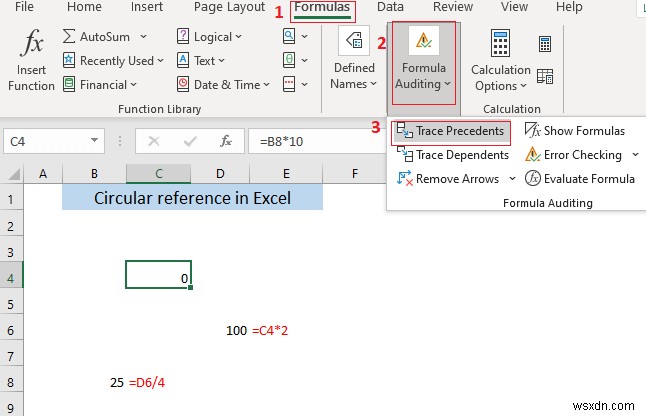Open Calculation Options menu
This screenshot has height=416, width=646.
click(500, 61)
